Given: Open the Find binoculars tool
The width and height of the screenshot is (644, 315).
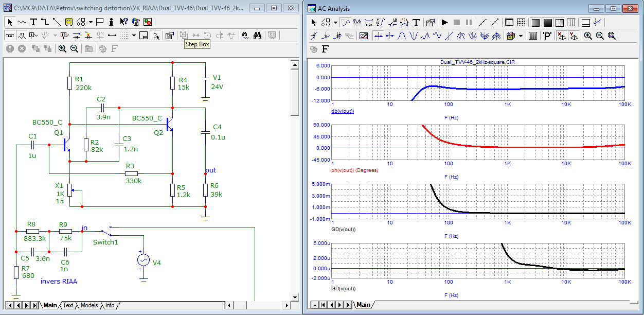Looking at the screenshot, I should (258, 35).
